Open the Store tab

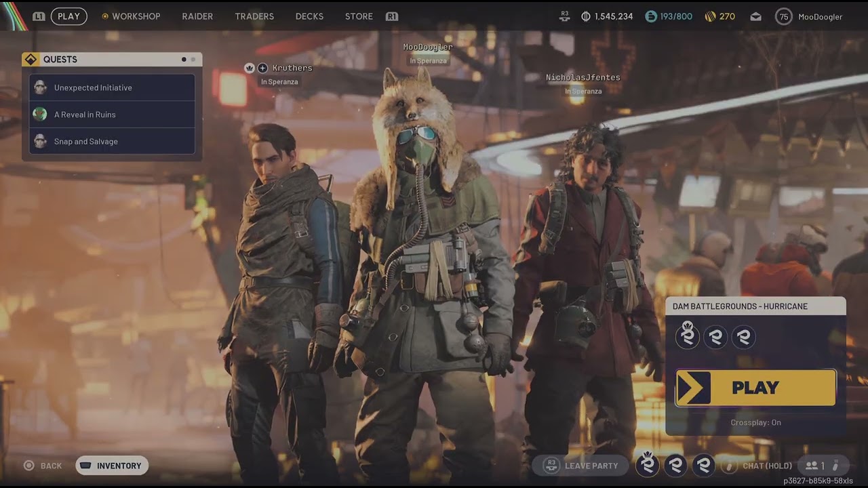coord(359,16)
